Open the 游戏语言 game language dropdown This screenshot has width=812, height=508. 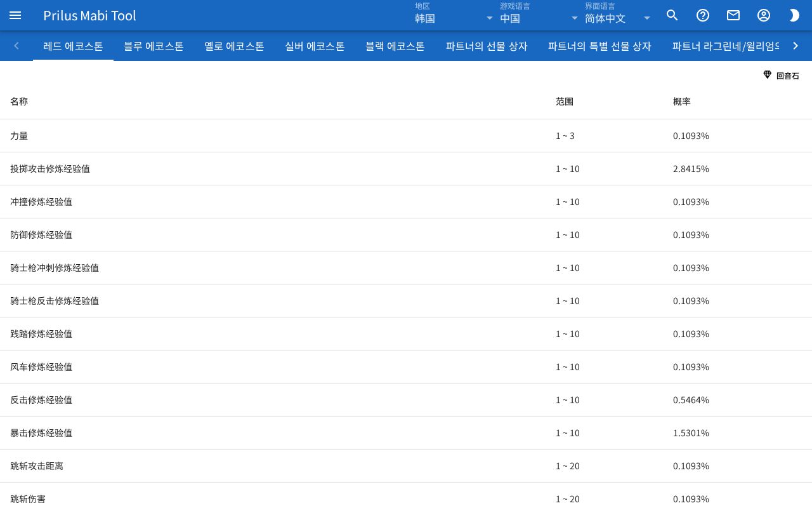point(539,15)
